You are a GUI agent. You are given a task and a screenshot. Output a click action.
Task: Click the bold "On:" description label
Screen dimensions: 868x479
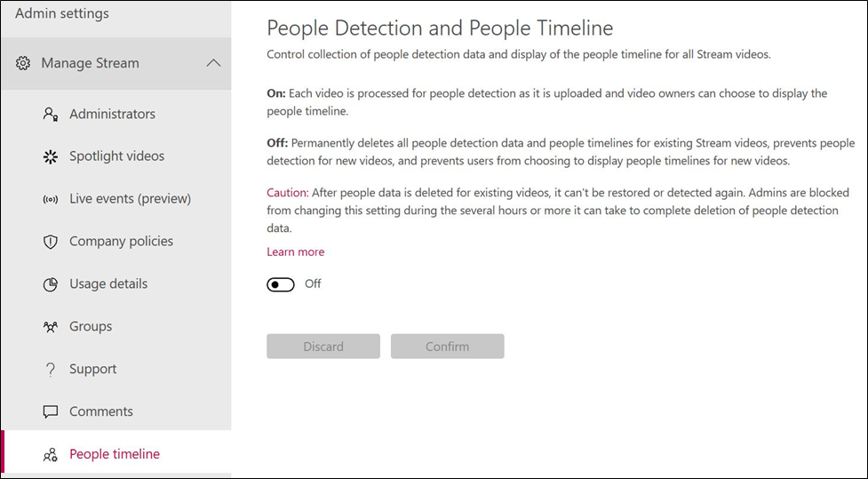pyautogui.click(x=276, y=93)
